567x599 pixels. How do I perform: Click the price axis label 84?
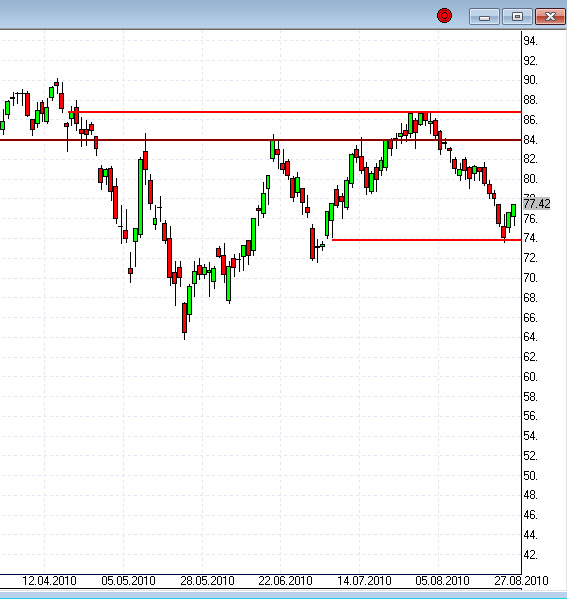pos(530,140)
